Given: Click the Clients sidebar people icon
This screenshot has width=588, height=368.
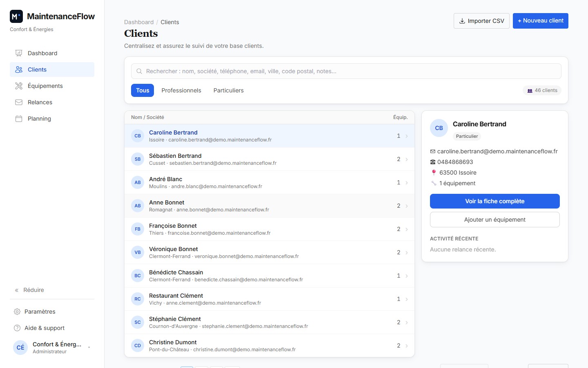Looking at the screenshot, I should tap(19, 70).
